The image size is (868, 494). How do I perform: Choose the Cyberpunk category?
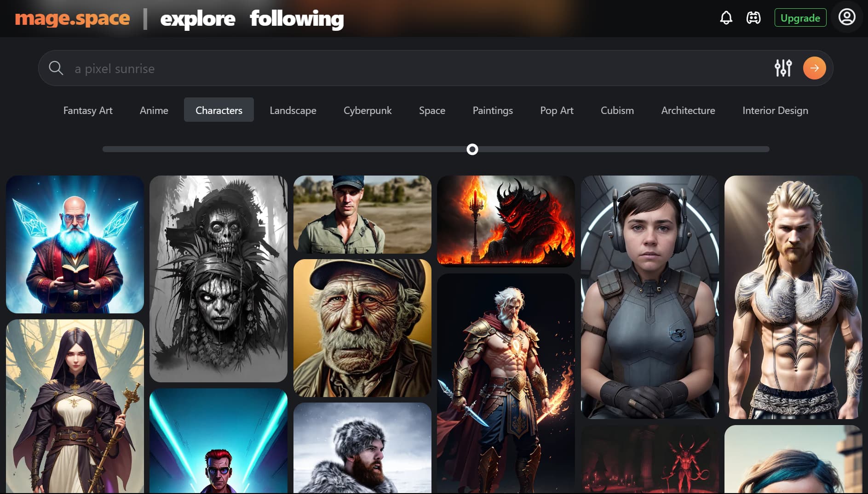[x=367, y=110]
